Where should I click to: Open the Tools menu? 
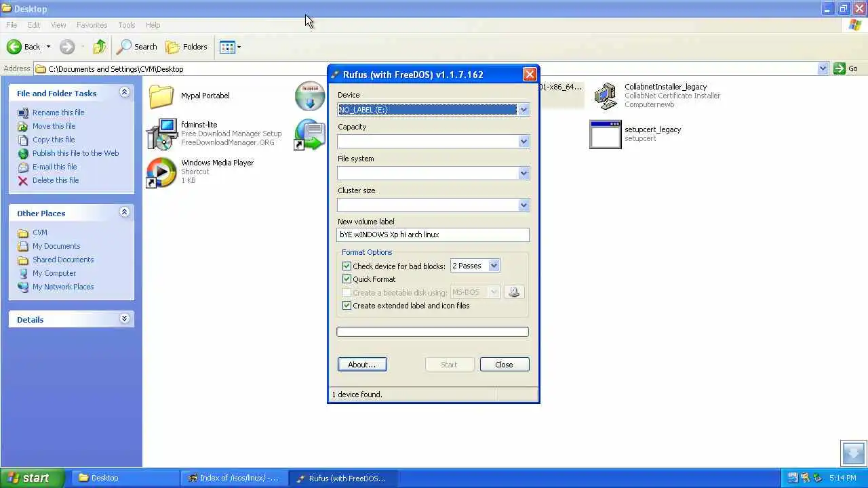coord(127,25)
